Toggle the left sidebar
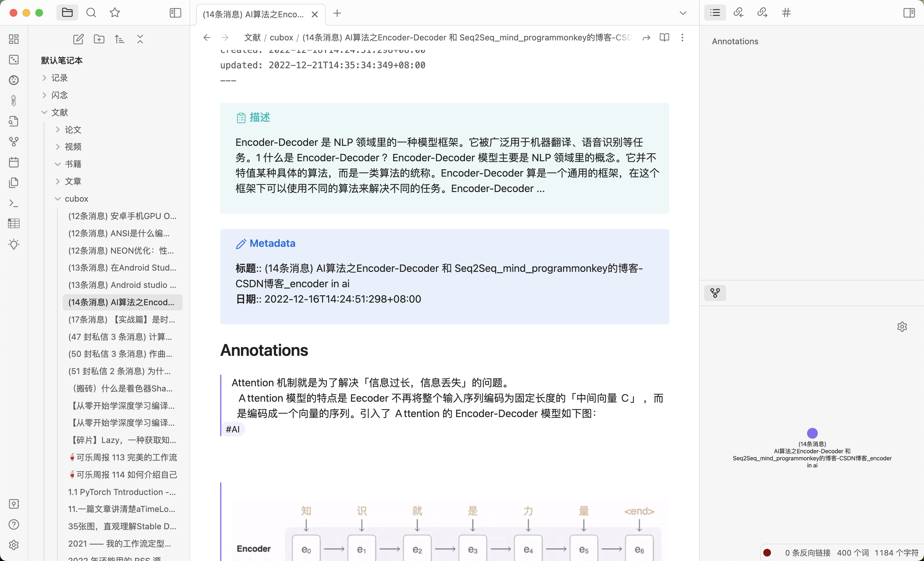 point(175,13)
